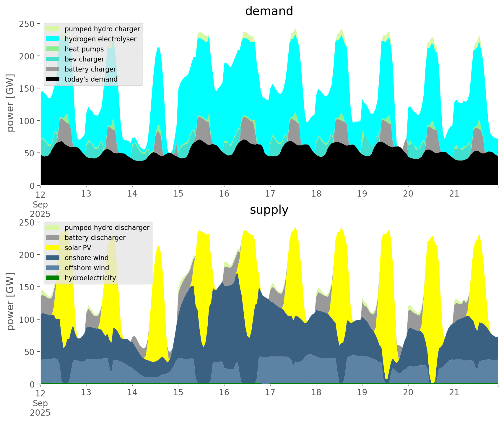The height and width of the screenshot is (423, 504).
Task: Click the black today's demand legend swatch
Action: pos(53,79)
